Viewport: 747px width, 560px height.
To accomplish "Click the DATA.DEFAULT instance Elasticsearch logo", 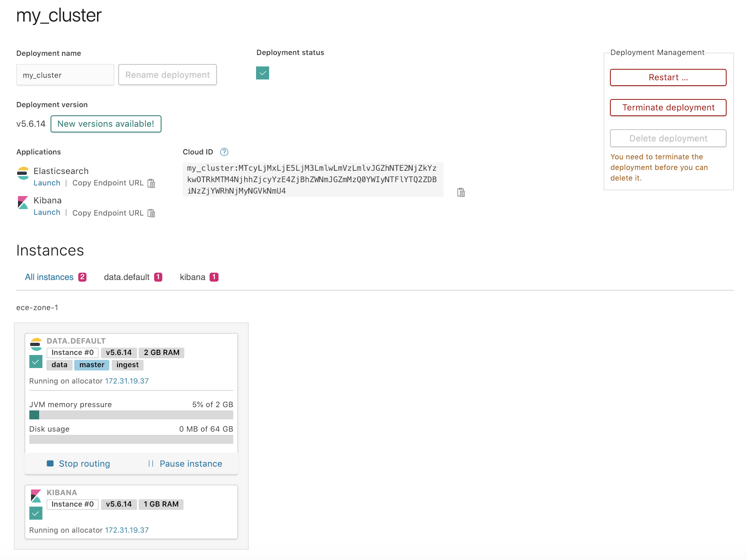I will pos(36,344).
